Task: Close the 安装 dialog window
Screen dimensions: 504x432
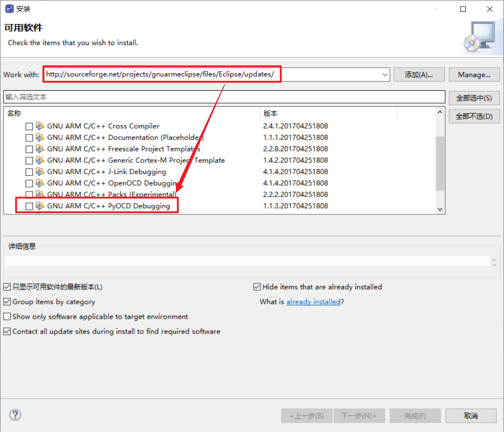Action: pos(489,9)
